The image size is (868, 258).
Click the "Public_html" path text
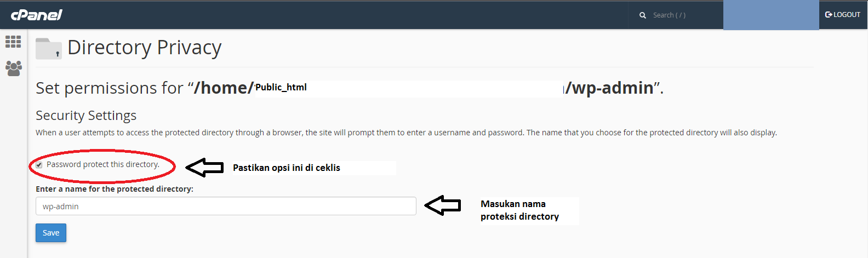281,87
